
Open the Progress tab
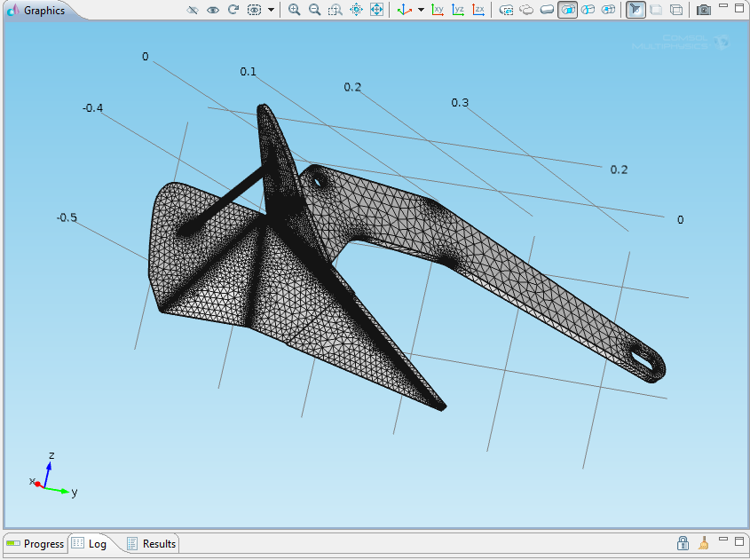tap(36, 544)
